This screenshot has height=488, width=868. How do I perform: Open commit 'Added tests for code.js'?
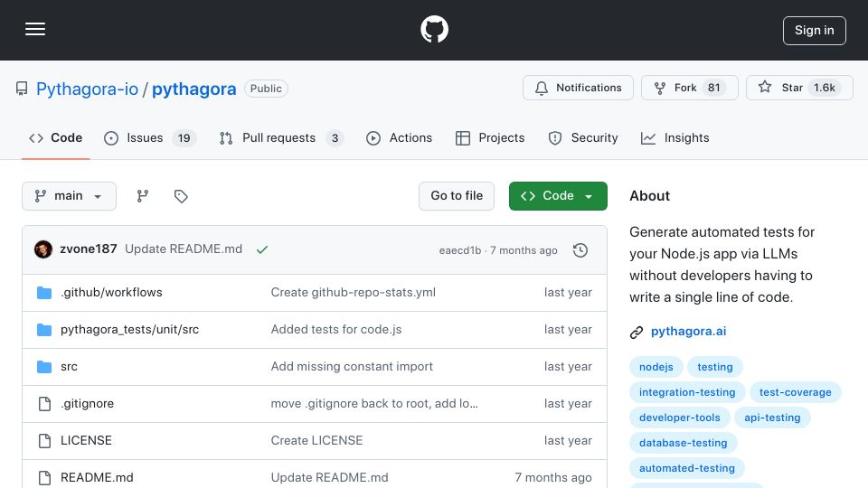(336, 329)
